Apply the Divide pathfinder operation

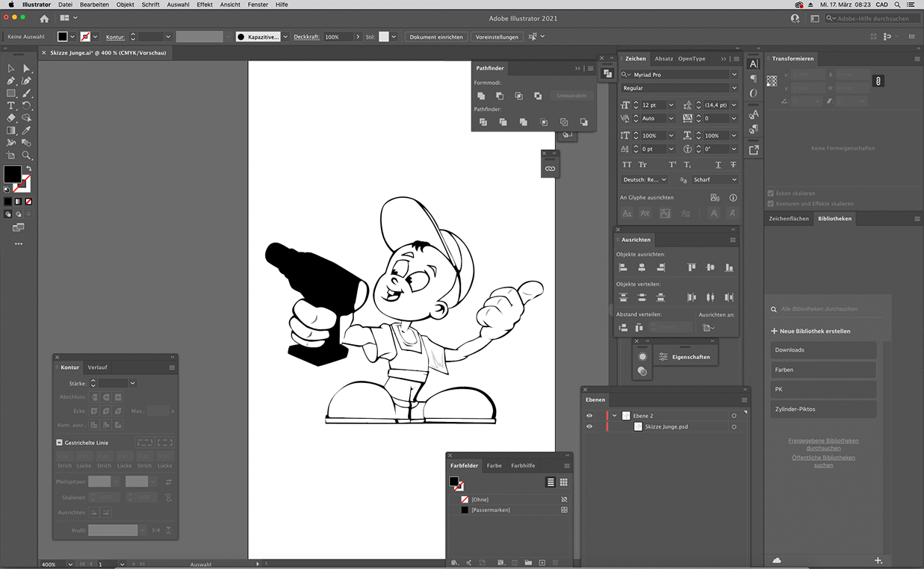click(x=483, y=122)
